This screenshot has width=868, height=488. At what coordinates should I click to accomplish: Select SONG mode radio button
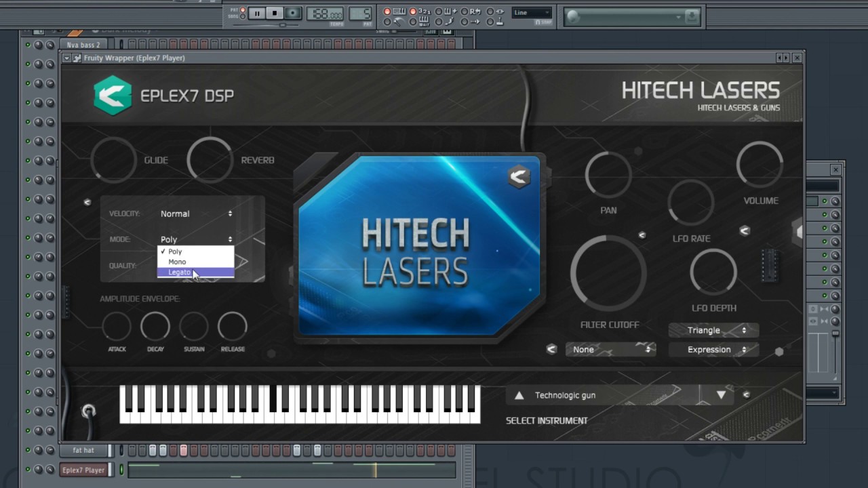tap(242, 16)
